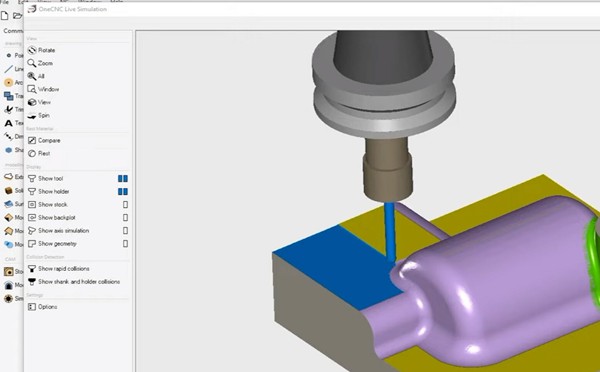The width and height of the screenshot is (600, 372).
Task: Open File menu in background window
Action: pos(4,2)
